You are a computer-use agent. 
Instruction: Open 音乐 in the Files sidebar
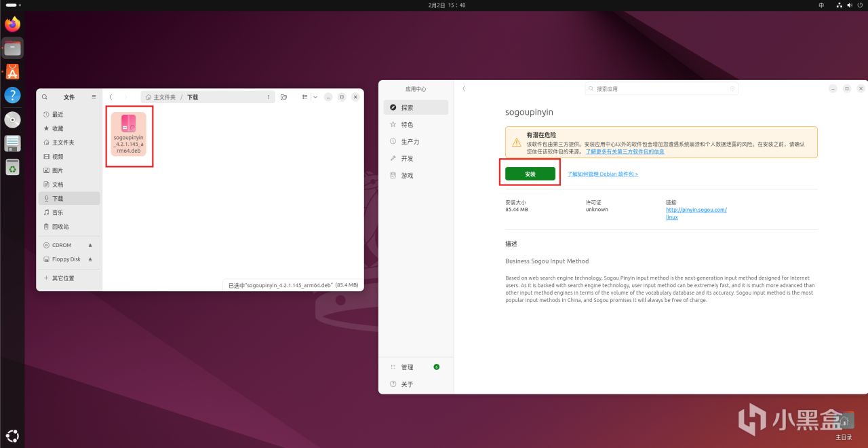point(69,212)
